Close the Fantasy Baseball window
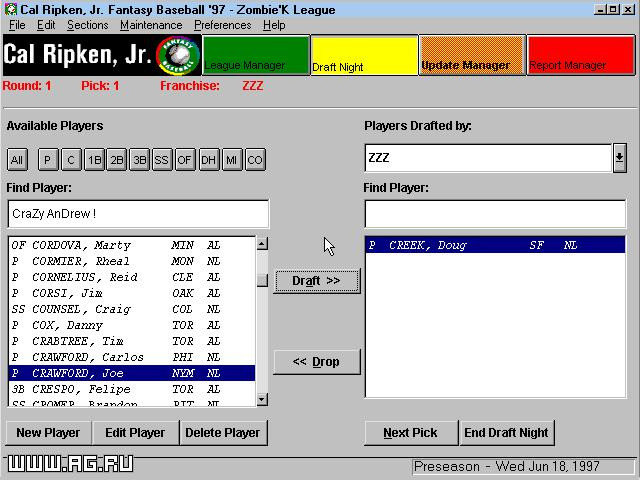 629,9
